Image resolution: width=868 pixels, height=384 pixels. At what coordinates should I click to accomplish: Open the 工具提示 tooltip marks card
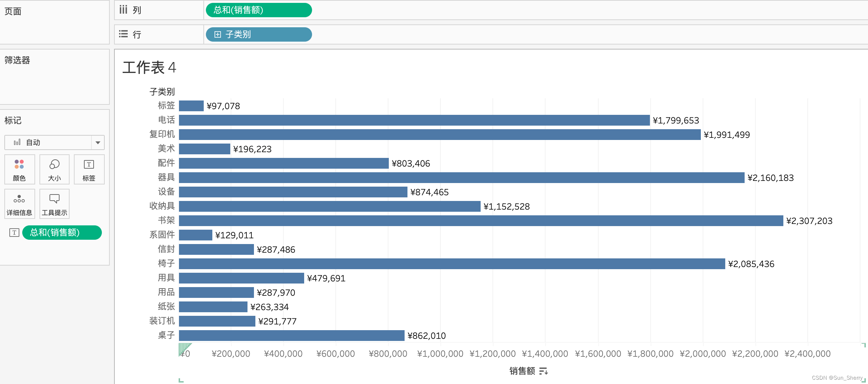pyautogui.click(x=54, y=204)
